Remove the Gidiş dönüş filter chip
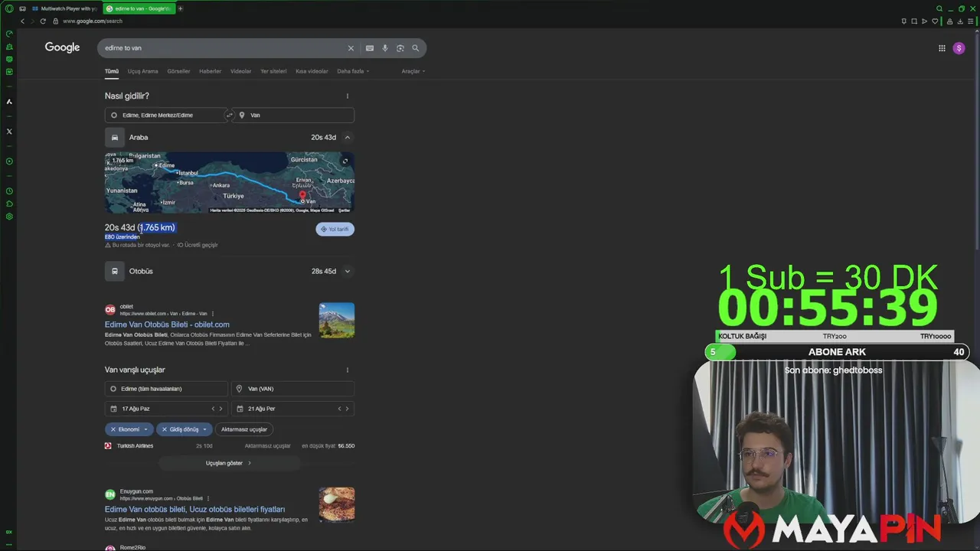The width and height of the screenshot is (980, 551). click(164, 429)
